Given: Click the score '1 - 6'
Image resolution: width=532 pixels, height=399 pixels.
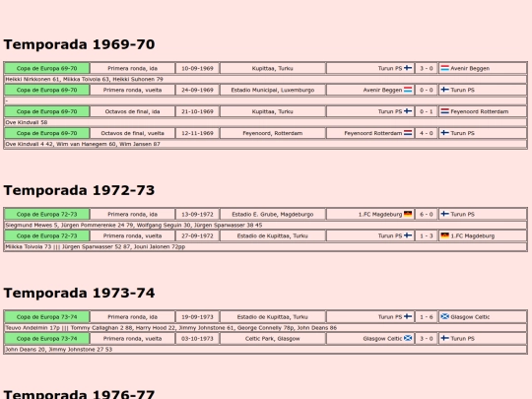Looking at the screenshot, I should pos(427,317).
